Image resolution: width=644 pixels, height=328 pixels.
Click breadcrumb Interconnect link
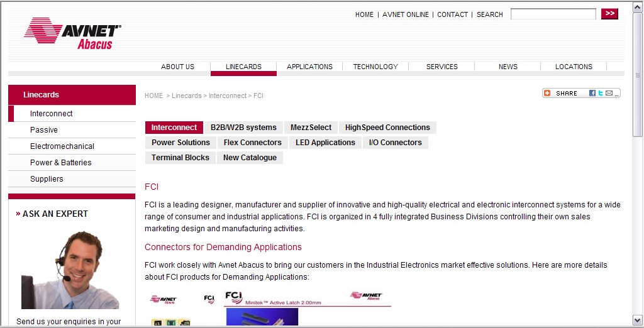pyautogui.click(x=228, y=96)
